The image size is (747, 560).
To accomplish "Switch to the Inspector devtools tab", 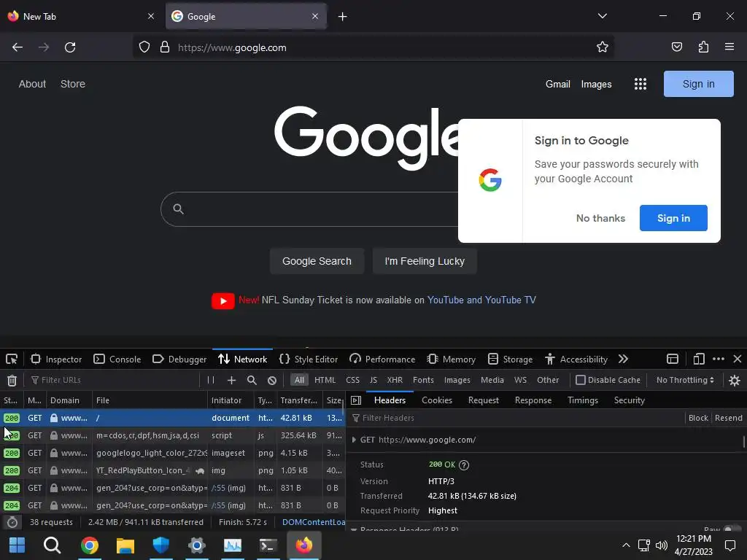I will click(x=56, y=359).
